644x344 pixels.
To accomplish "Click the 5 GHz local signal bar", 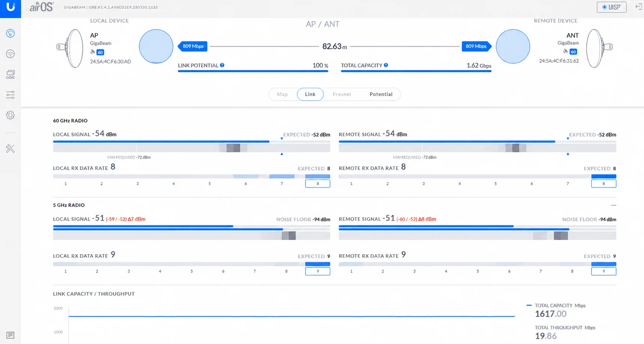I will point(192,228).
